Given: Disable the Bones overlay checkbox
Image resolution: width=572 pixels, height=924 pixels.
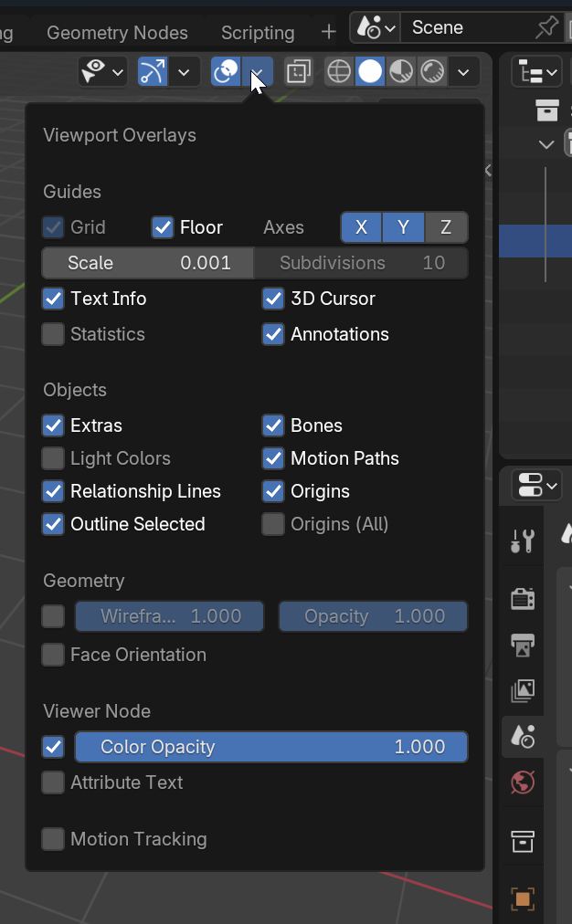Looking at the screenshot, I should [x=273, y=425].
